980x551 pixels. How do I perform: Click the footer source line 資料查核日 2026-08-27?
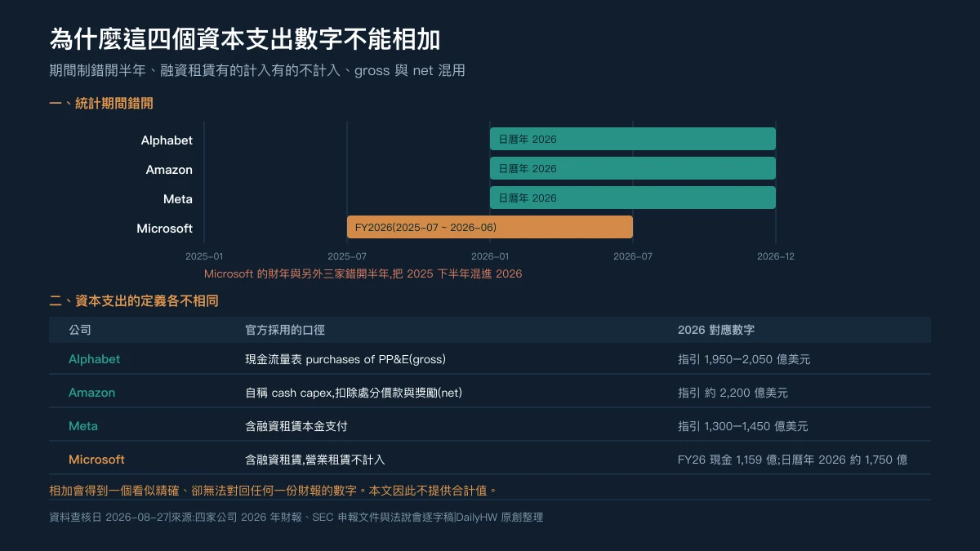coord(296,518)
